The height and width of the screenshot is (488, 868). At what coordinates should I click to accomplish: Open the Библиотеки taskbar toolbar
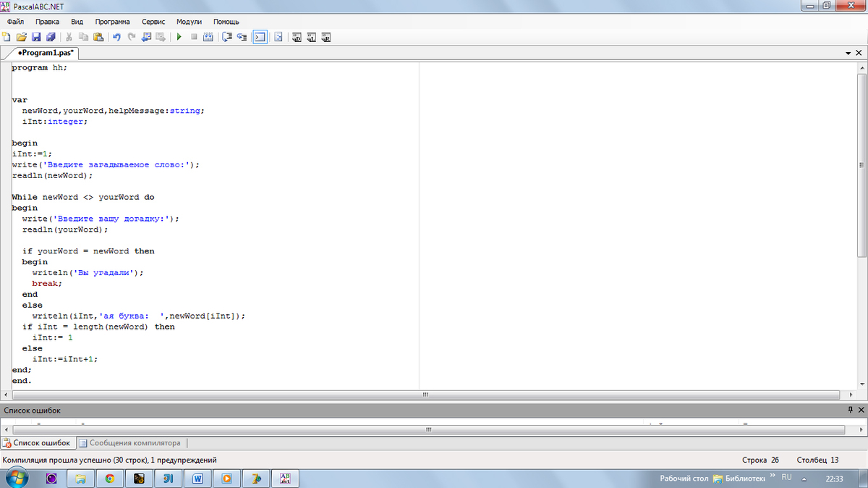pyautogui.click(x=739, y=479)
